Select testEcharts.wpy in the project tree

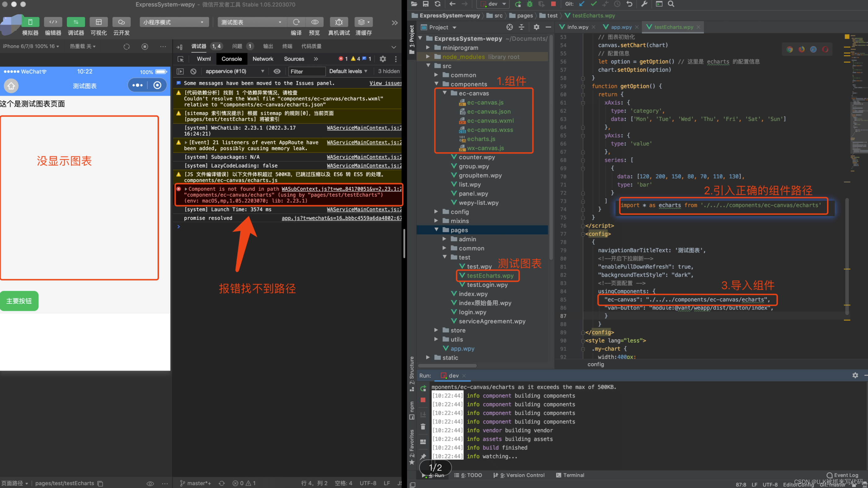[490, 276]
